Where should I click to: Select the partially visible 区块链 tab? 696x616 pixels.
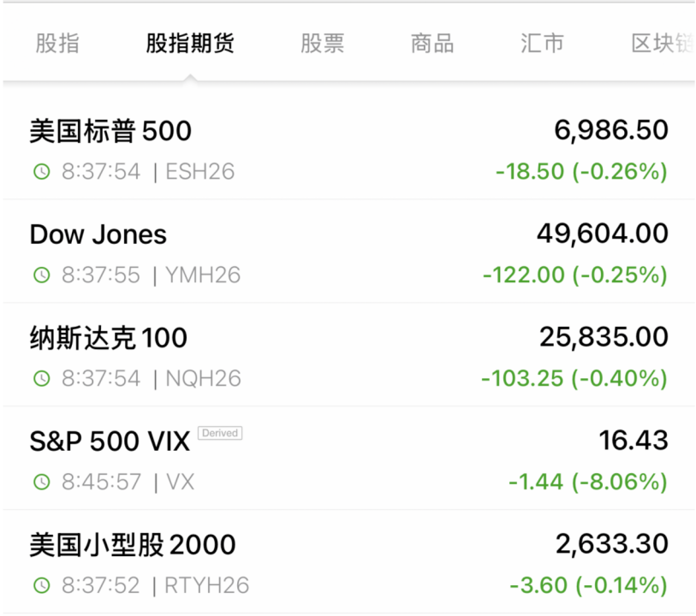click(662, 44)
